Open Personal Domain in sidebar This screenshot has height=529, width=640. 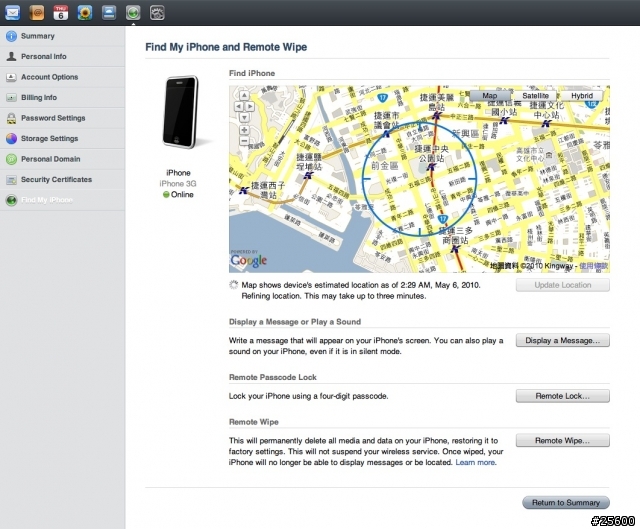62,159
